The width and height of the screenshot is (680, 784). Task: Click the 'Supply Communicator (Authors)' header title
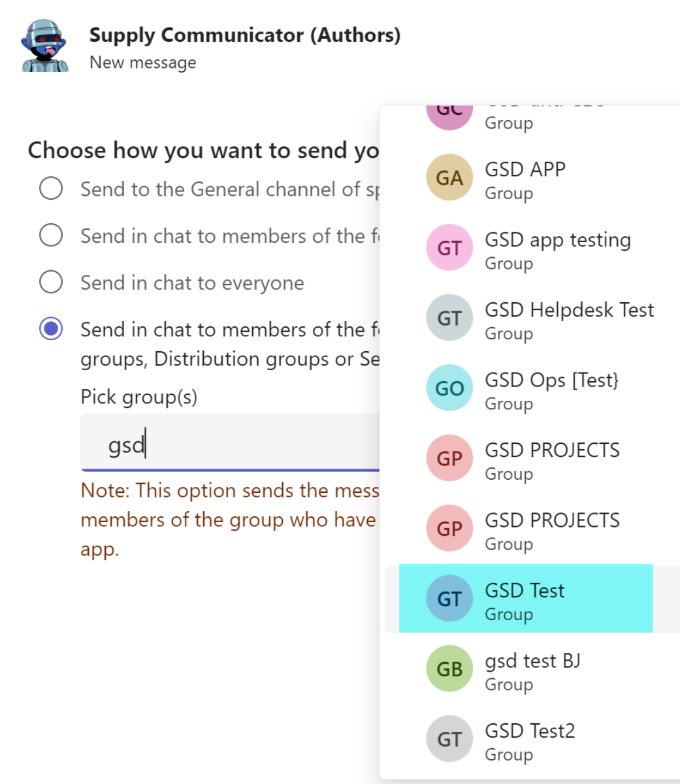[245, 35]
